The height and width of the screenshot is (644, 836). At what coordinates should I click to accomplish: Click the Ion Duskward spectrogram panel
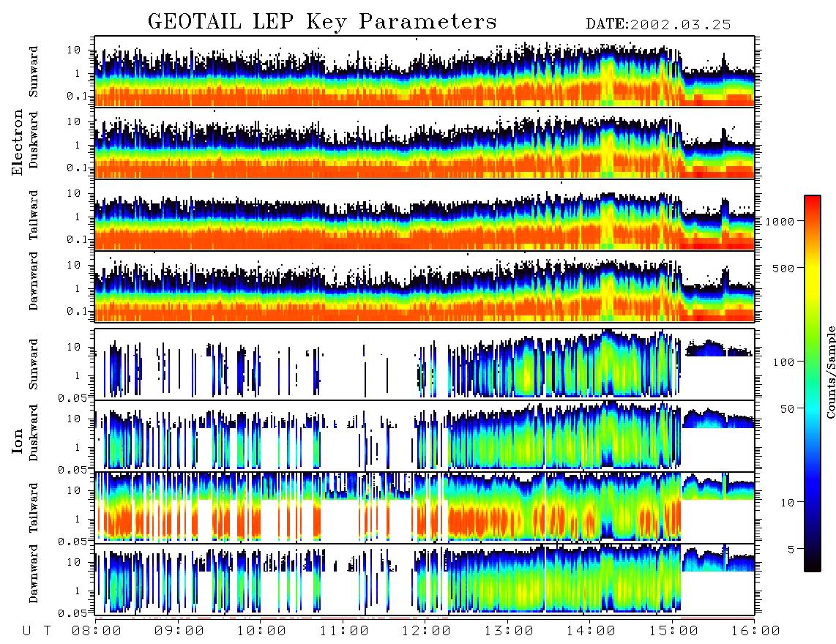pyautogui.click(x=425, y=435)
